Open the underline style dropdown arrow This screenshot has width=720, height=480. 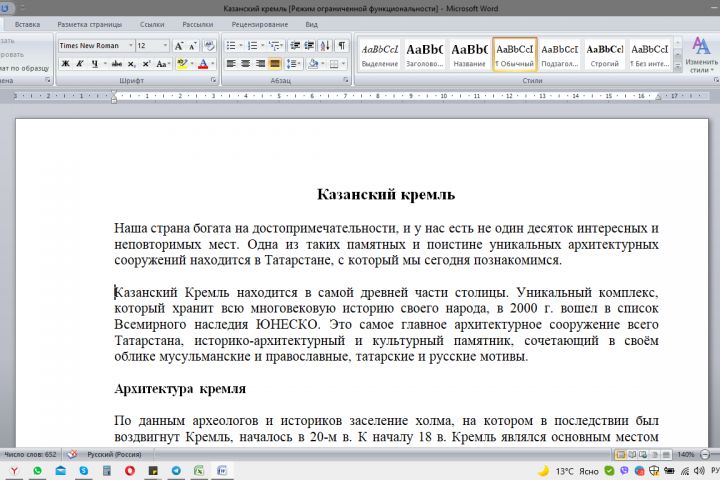(105, 64)
